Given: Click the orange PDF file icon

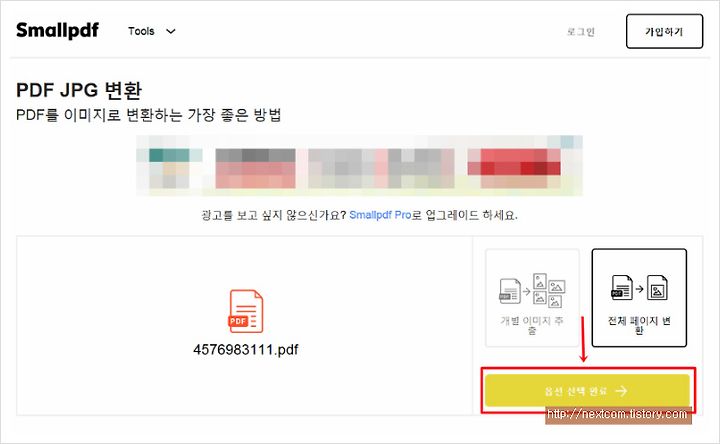Looking at the screenshot, I should point(246,311).
